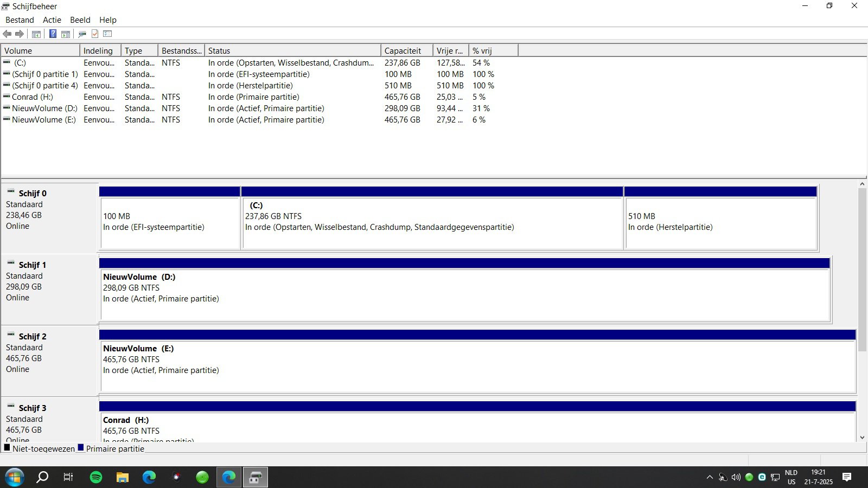Sort by the Volume column header
The image size is (868, 488).
point(40,50)
